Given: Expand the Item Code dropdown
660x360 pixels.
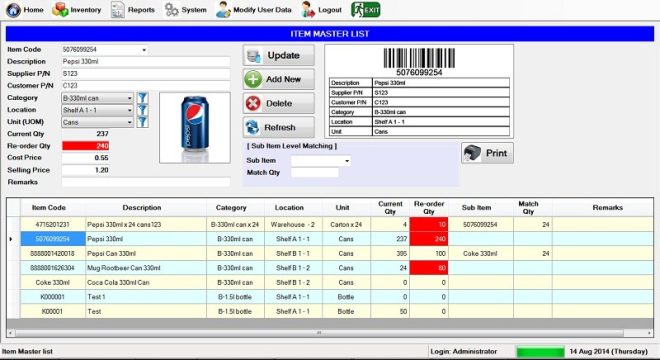Looking at the screenshot, I should (x=144, y=50).
